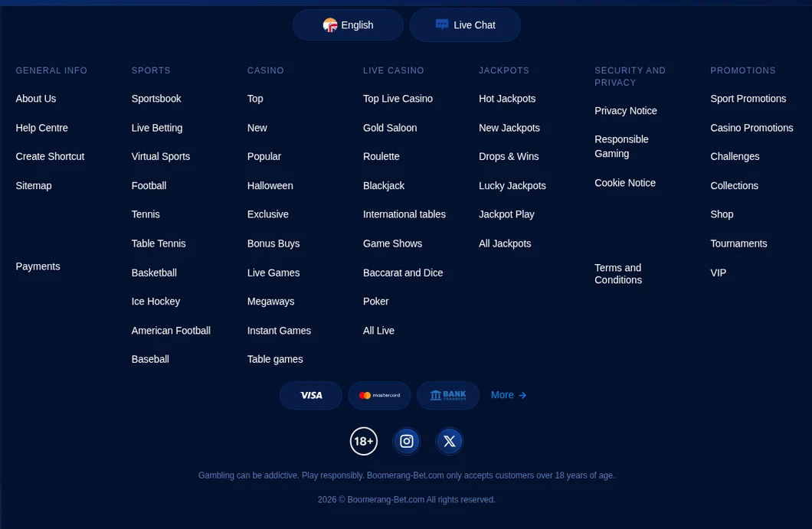Click Create Shortcut link
This screenshot has height=529, width=812.
[x=50, y=156]
